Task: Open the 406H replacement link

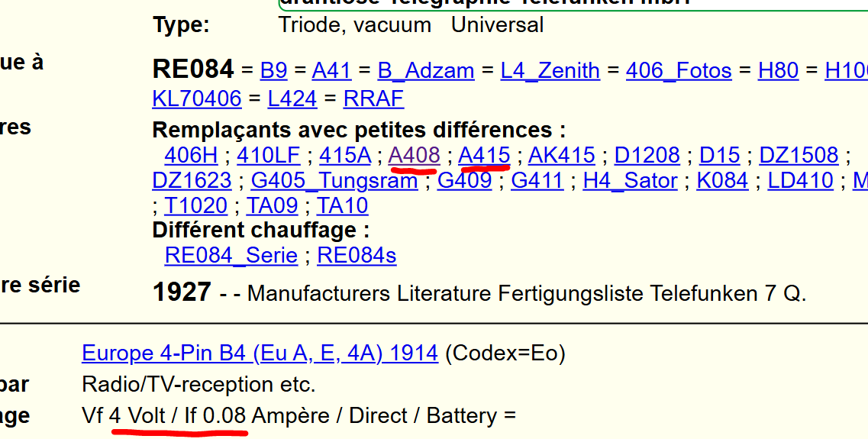Action: tap(191, 155)
